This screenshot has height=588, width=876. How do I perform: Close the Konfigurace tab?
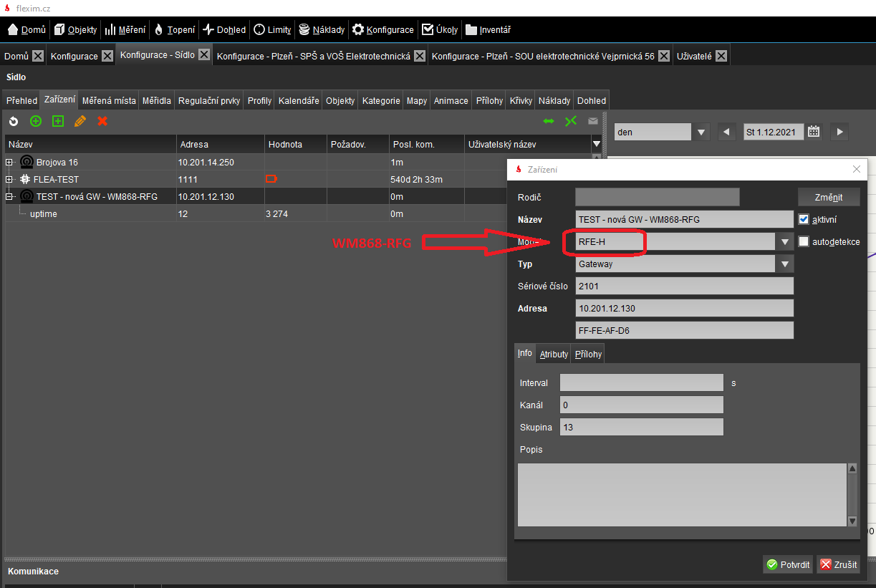coord(107,56)
